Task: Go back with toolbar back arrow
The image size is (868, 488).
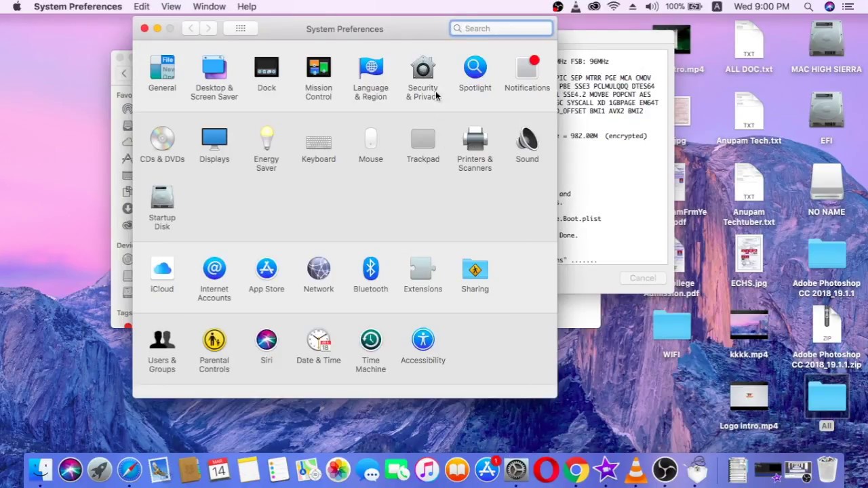Action: (x=191, y=28)
